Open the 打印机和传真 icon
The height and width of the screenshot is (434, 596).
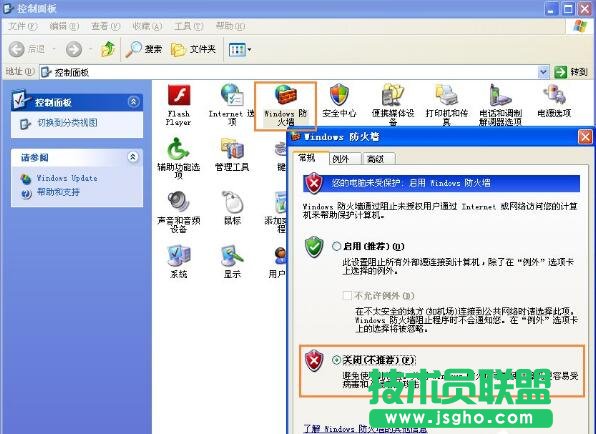click(447, 105)
